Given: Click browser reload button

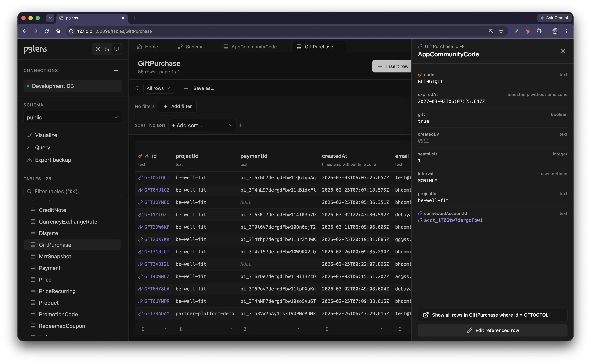Looking at the screenshot, I should coord(47,31).
